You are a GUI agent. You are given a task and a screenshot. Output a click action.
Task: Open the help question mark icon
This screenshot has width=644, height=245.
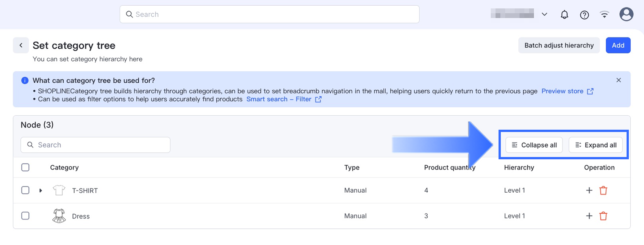tap(585, 15)
